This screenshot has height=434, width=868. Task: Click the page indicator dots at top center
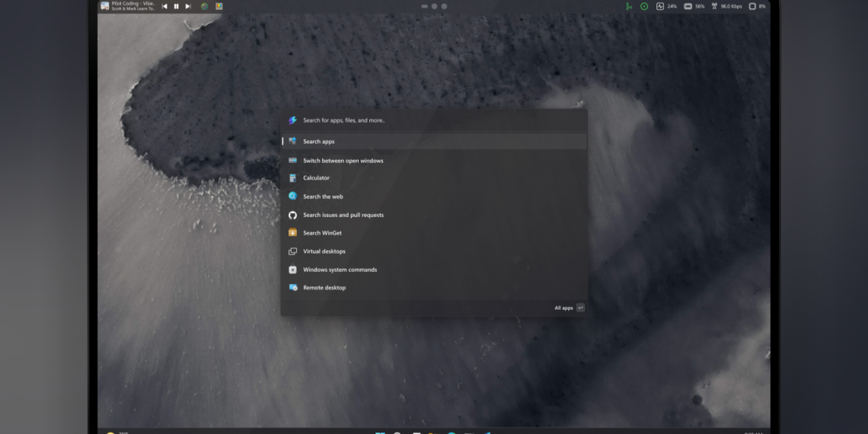(434, 6)
